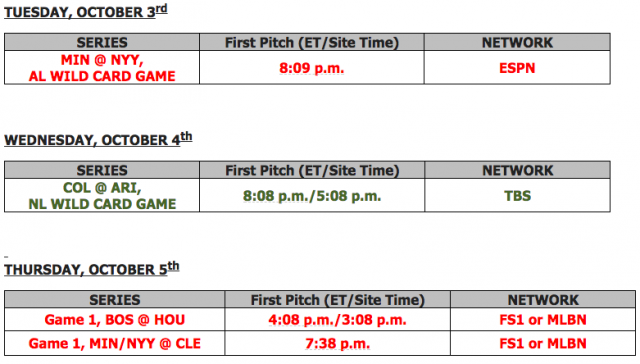Click SERIES header in Thursday table
Screen dimensions: 640x364
(115, 300)
